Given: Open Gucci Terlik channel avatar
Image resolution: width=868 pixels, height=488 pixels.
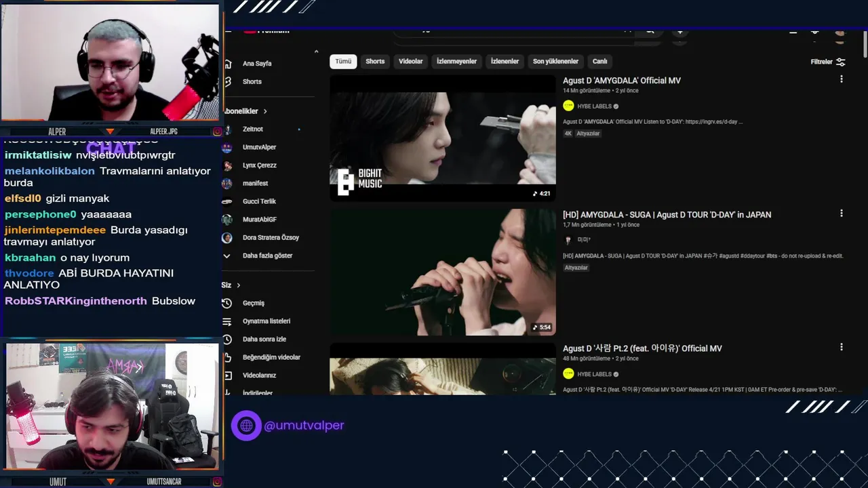Looking at the screenshot, I should 227,201.
